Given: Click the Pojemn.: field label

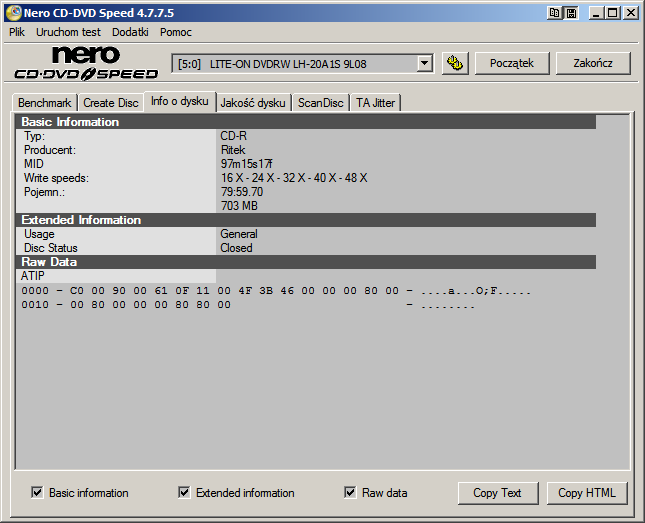Looking at the screenshot, I should click(x=44, y=192).
